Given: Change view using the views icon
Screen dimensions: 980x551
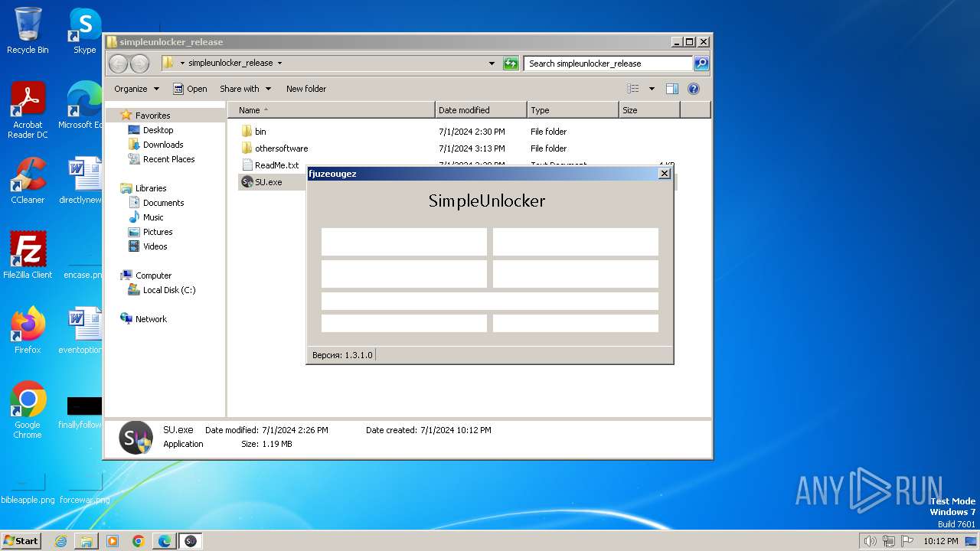Looking at the screenshot, I should coord(633,89).
